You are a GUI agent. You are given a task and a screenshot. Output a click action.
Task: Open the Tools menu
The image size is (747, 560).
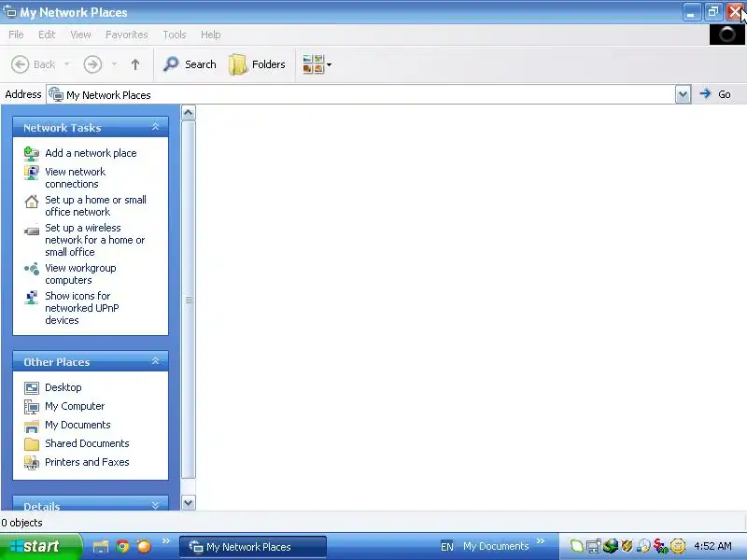(x=175, y=35)
